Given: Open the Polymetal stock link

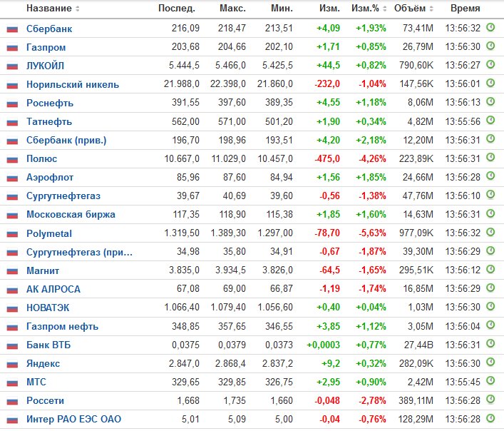Looking at the screenshot, I should point(49,233).
